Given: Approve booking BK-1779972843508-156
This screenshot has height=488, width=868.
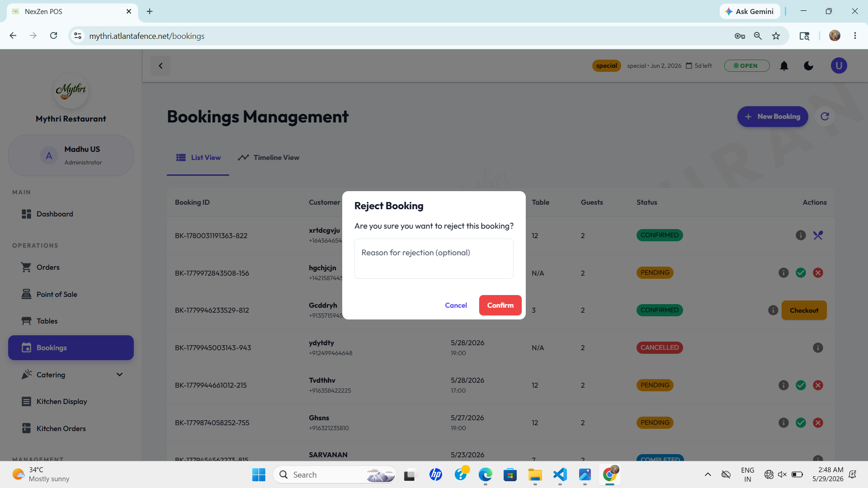Looking at the screenshot, I should 801,273.
